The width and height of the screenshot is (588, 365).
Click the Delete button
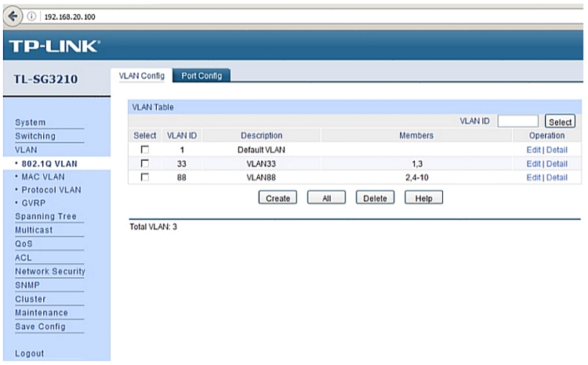coord(375,198)
